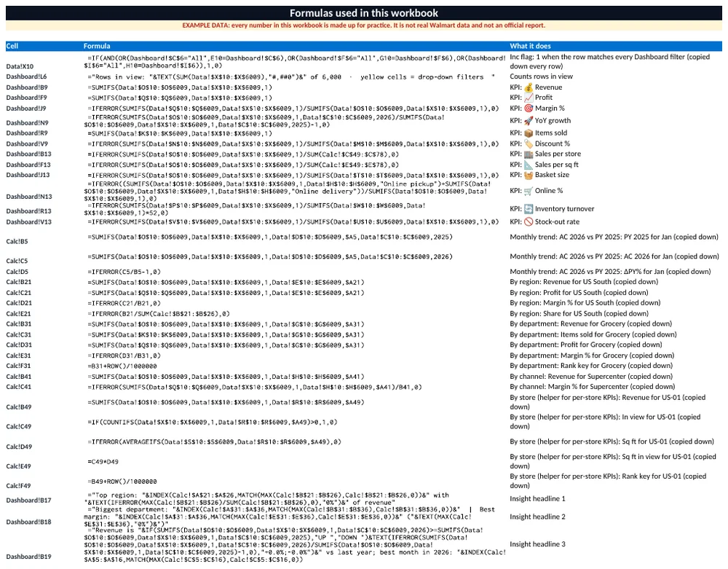This screenshot has width=728, height=569.
Task: Click the formula '=IFERROR(C21/B21,0)'
Action: [124, 303]
